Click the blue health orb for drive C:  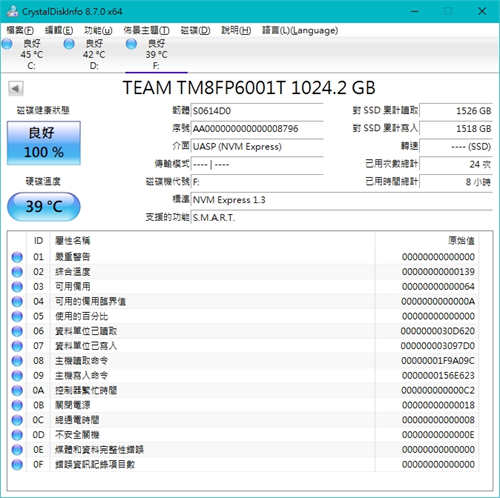tap(7, 44)
